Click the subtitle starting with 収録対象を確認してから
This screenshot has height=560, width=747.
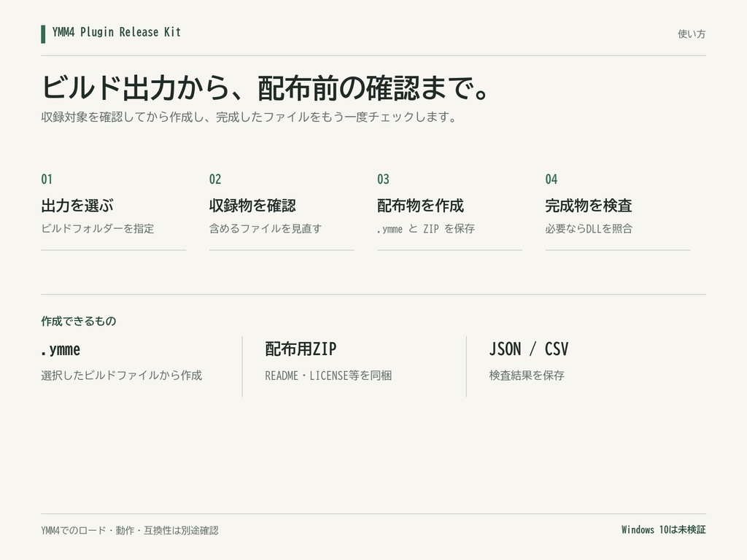coord(249,117)
